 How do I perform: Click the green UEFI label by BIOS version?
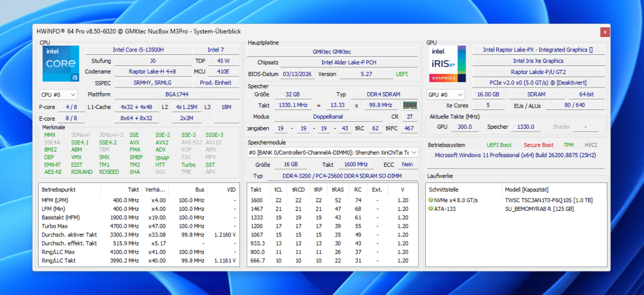point(402,74)
